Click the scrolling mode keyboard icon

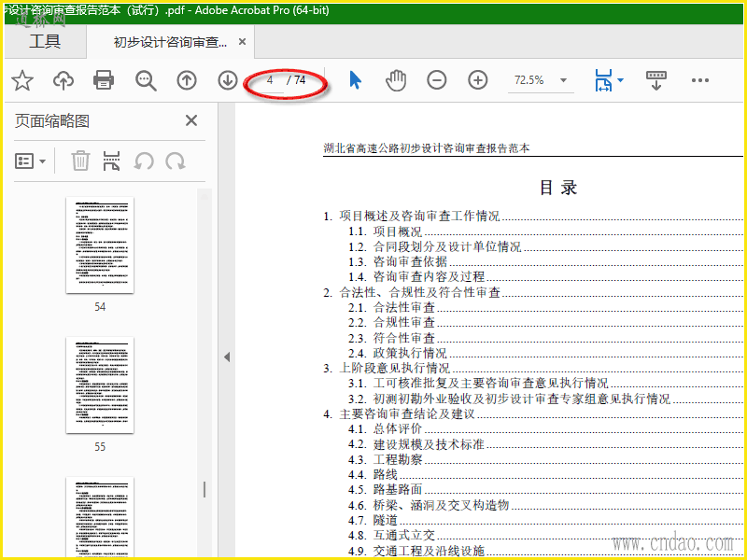point(656,80)
